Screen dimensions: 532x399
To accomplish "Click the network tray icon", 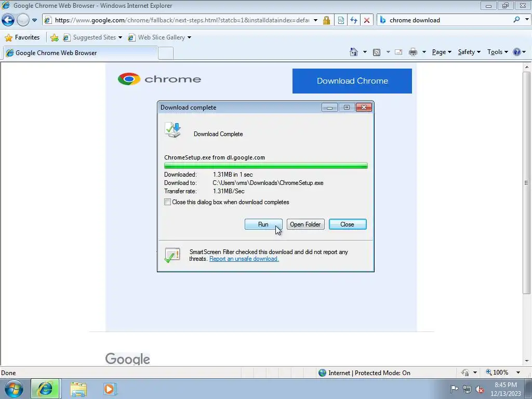I will [x=467, y=389].
